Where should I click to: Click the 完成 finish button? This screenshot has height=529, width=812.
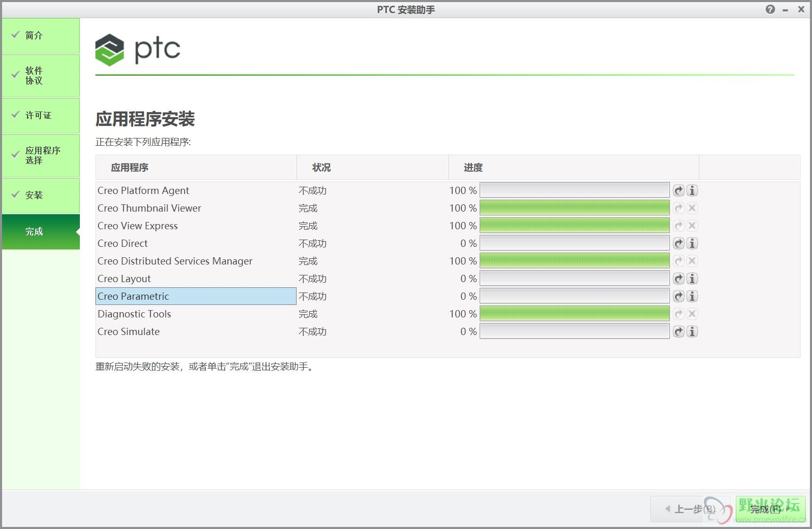pos(770,509)
